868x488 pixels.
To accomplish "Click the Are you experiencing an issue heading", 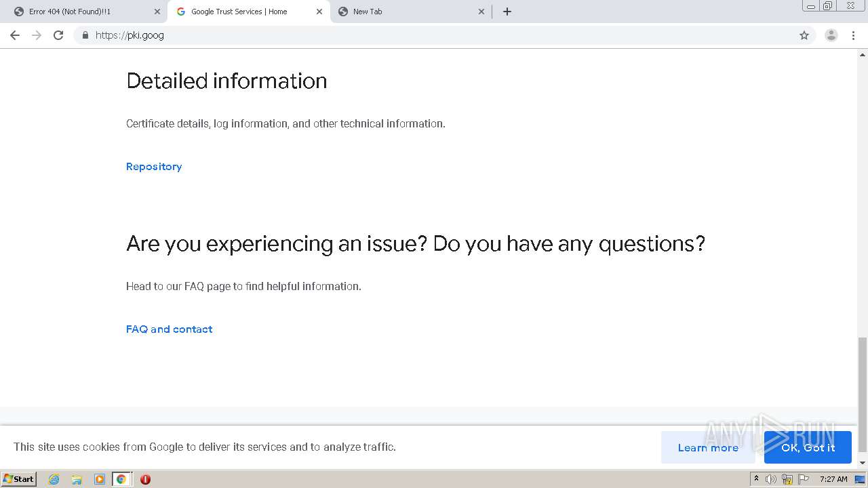I will pos(416,244).
